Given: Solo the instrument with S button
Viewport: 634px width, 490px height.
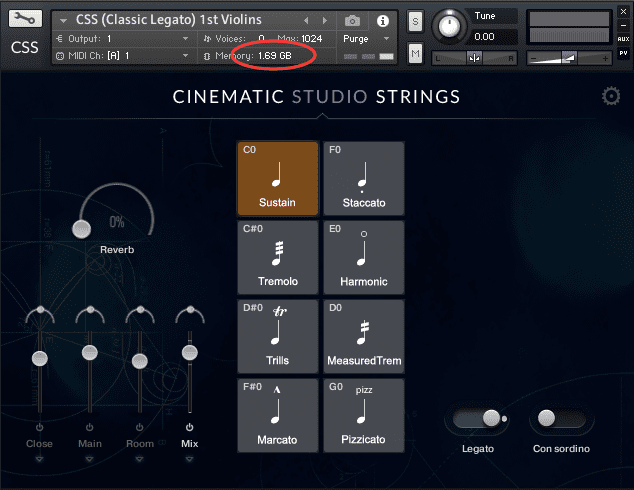Looking at the screenshot, I should pyautogui.click(x=415, y=22).
